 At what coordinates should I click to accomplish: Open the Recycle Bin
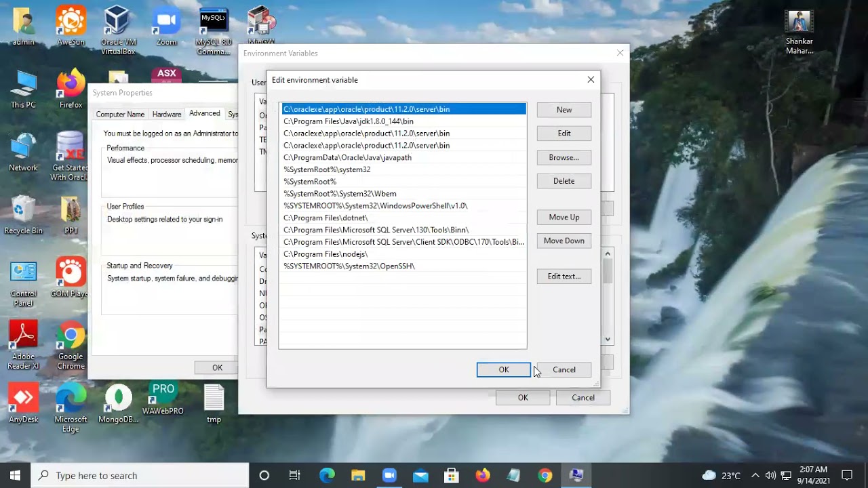(23, 215)
